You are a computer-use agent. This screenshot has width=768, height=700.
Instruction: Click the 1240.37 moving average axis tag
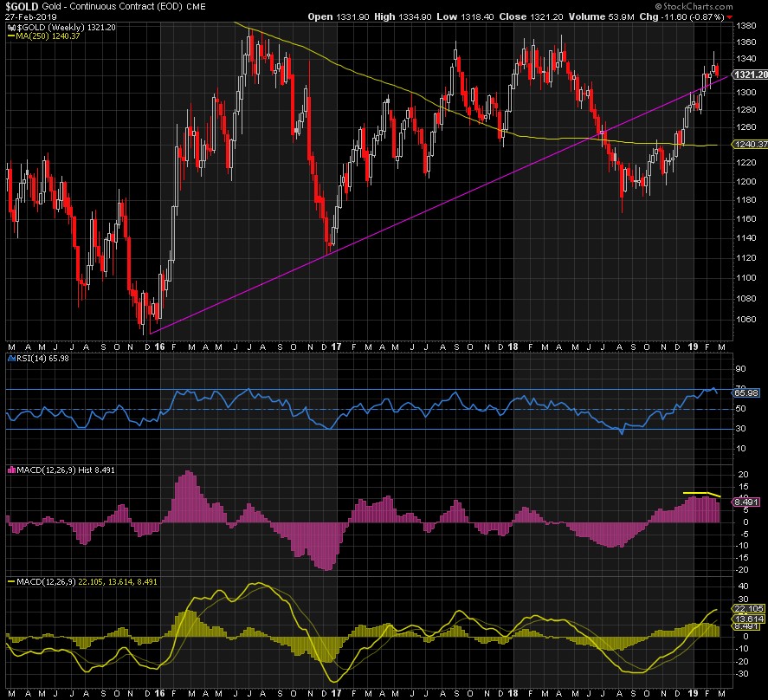(751, 146)
